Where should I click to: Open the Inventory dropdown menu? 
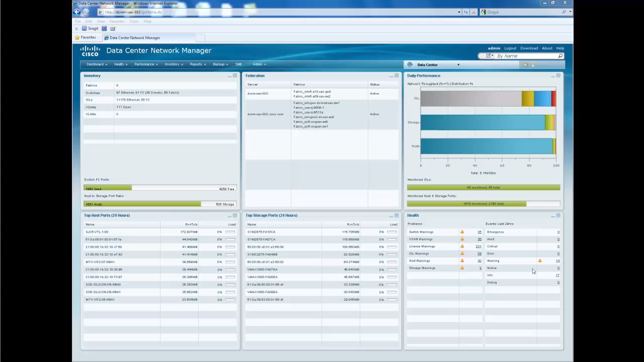point(174,64)
